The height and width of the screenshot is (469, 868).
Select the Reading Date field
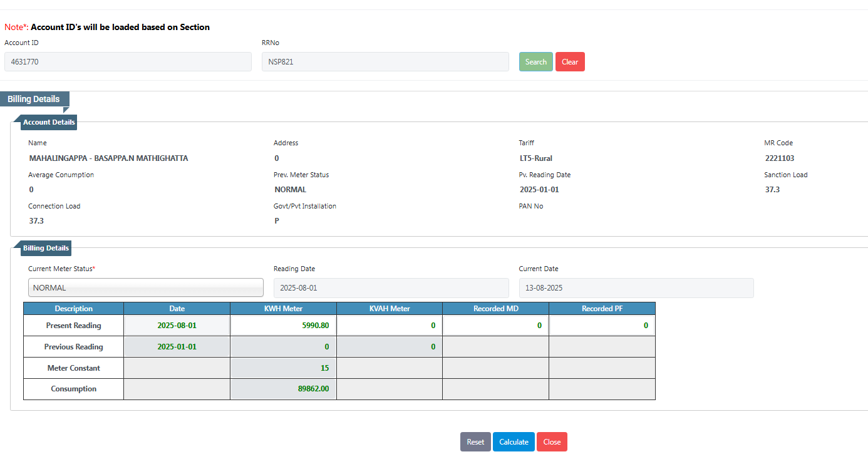click(391, 288)
